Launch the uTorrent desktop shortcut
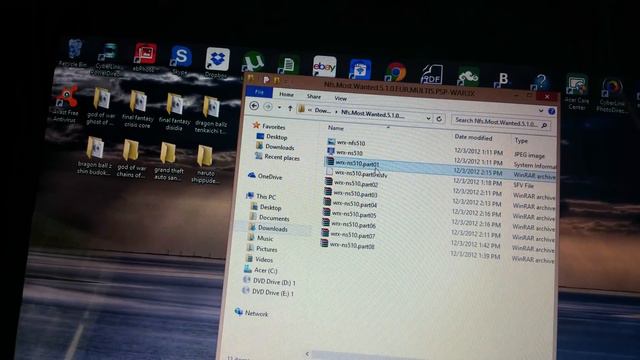Viewport: 640px width, 360px height. pos(253,62)
